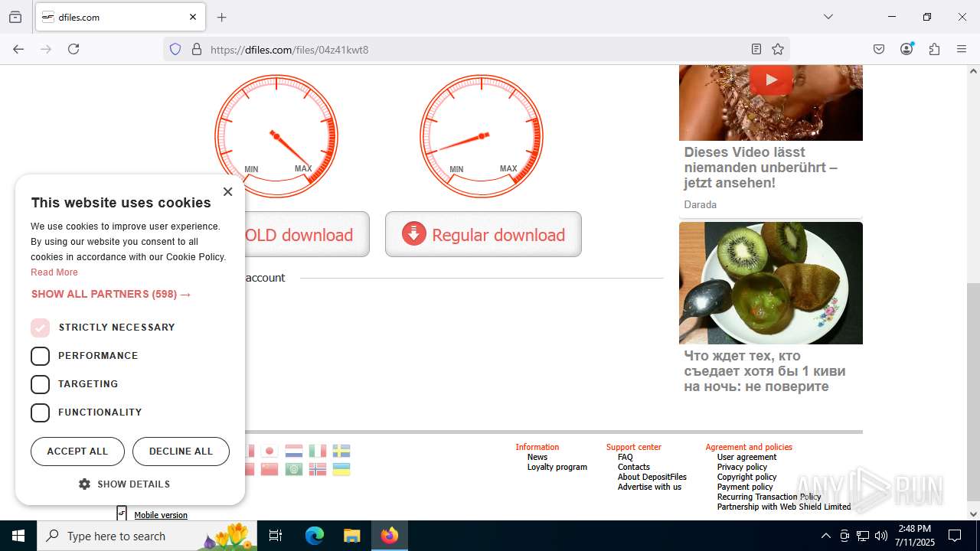Open Advertise with us link
Viewport: 980px width, 551px height.
click(x=649, y=487)
